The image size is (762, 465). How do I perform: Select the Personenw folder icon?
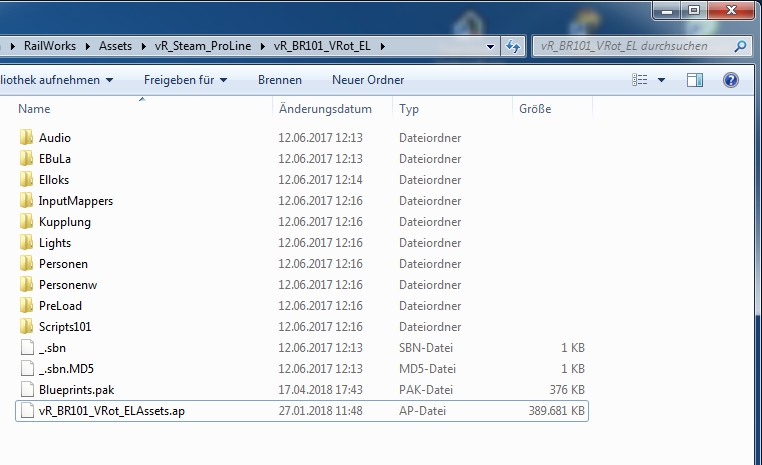[x=27, y=284]
